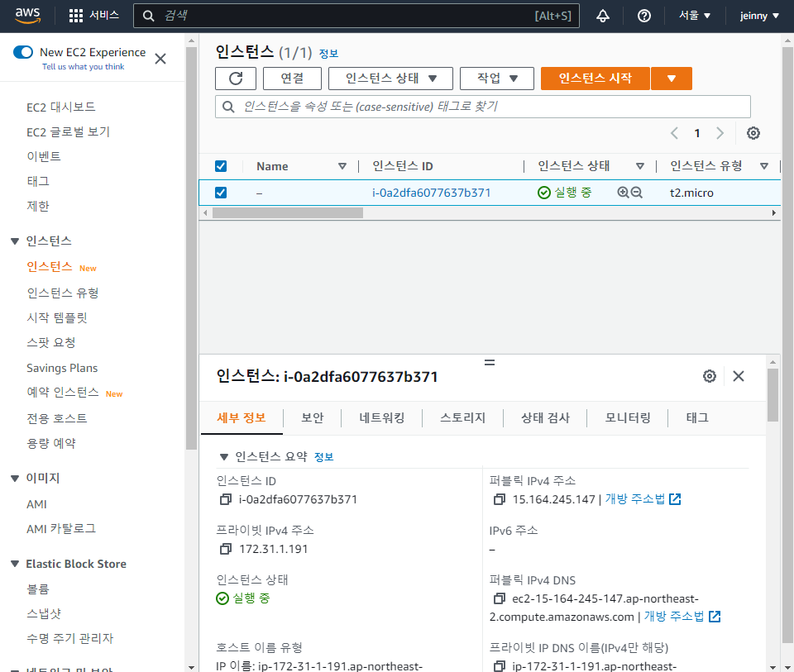Close the instance detail panel

click(739, 376)
